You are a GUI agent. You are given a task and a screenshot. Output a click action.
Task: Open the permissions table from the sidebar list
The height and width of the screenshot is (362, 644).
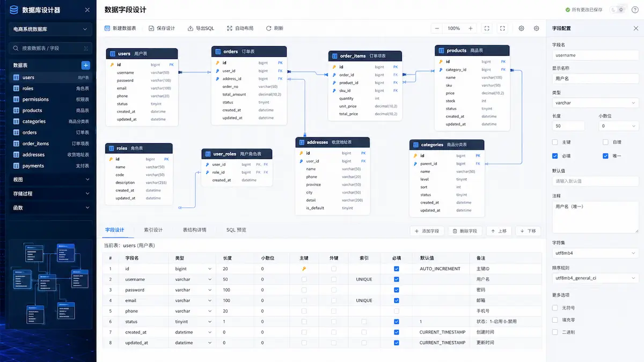click(x=52, y=99)
